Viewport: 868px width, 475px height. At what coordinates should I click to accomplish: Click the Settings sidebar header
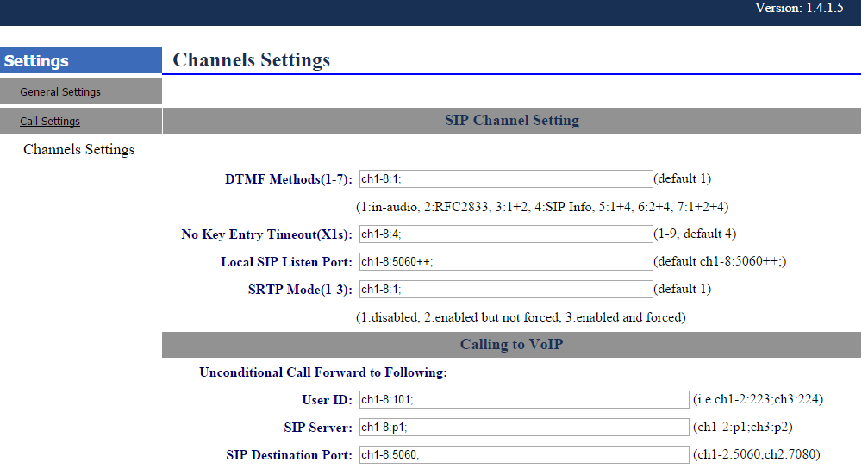point(36,61)
